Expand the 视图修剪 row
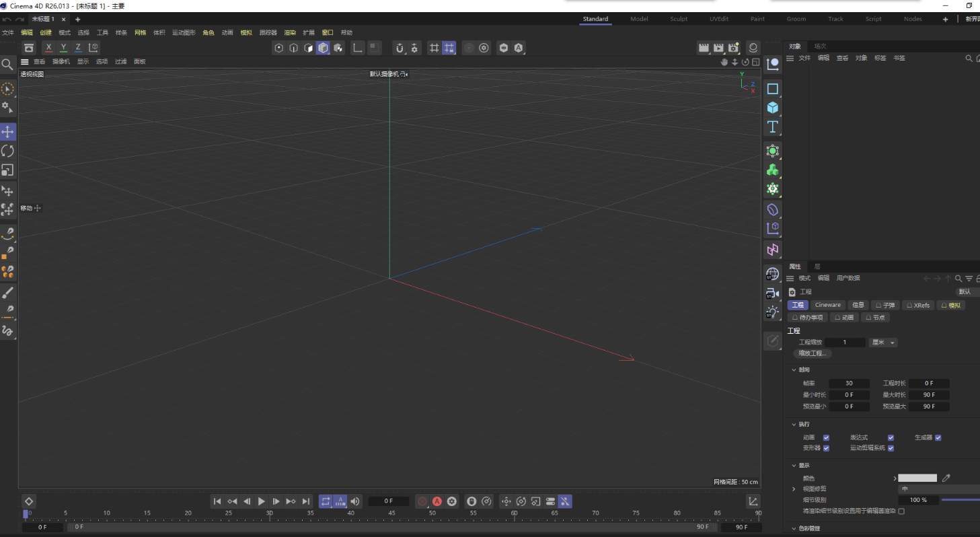This screenshot has height=537, width=980. [x=794, y=489]
